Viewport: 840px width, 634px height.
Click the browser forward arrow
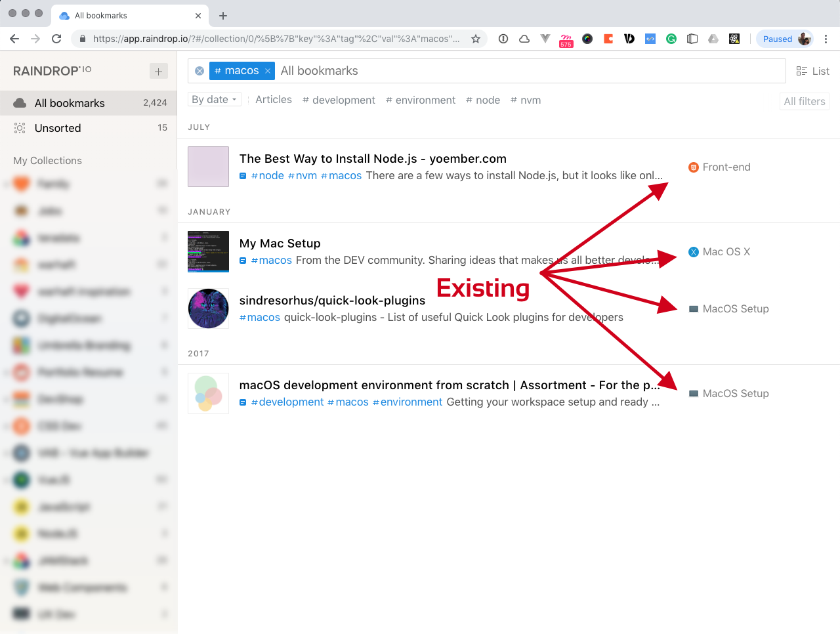pos(35,39)
